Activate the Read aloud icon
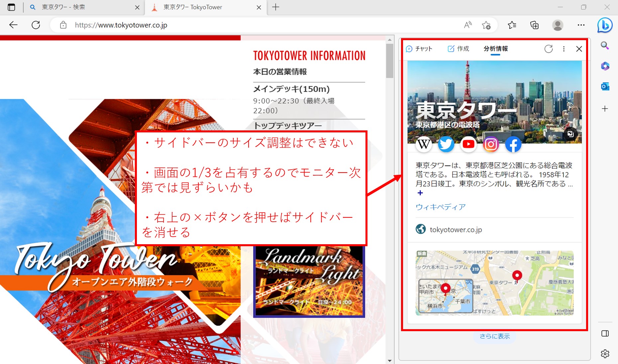This screenshot has height=364, width=618. pos(468,25)
